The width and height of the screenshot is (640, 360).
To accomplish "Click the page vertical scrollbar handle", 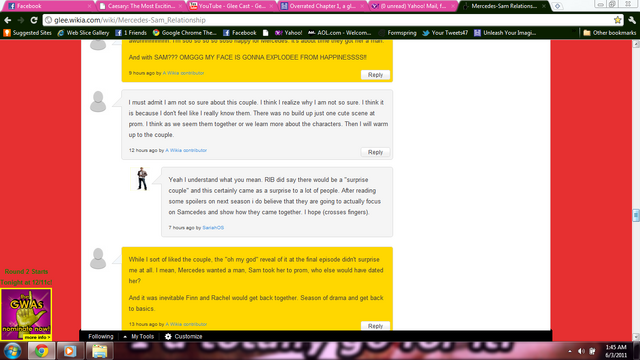I will point(636,215).
